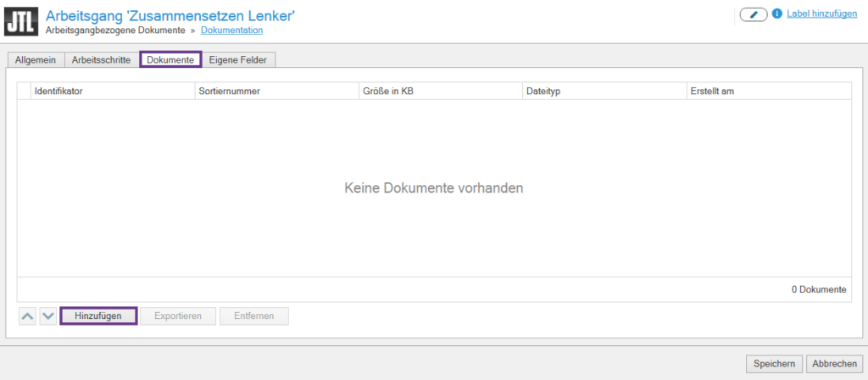868x380 pixels.
Task: Click the '0 Dokumente' count text
Action: click(x=819, y=289)
